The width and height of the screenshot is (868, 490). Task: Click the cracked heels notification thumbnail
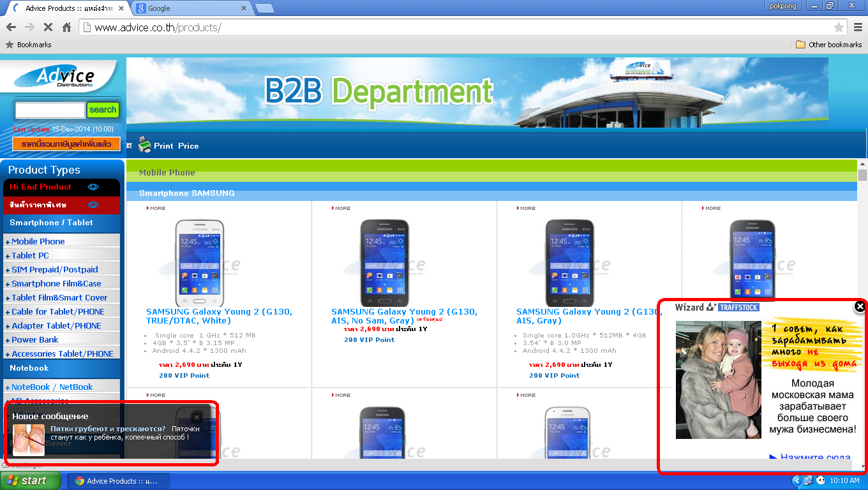point(29,440)
